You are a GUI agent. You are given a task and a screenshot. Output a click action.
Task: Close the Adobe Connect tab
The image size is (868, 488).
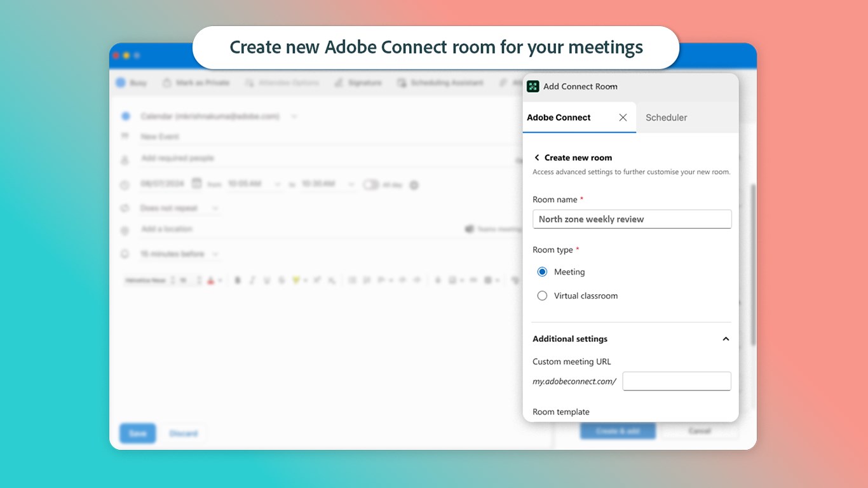coord(623,118)
